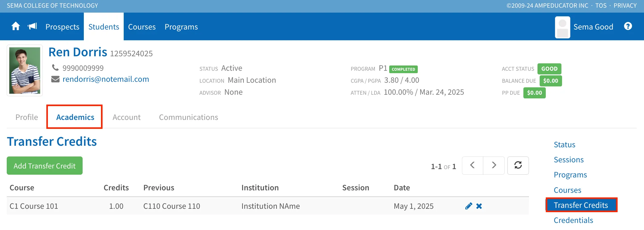The height and width of the screenshot is (230, 644).
Task: Click the Add Transfer Credit button
Action: [x=45, y=166]
